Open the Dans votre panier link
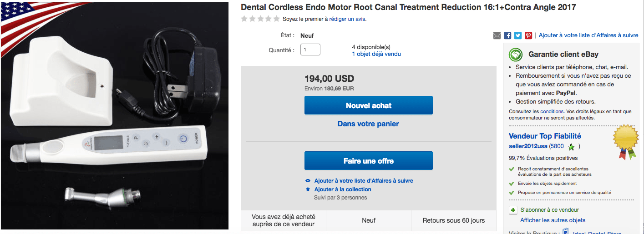Viewport: 644px width, 234px height. 368,124
